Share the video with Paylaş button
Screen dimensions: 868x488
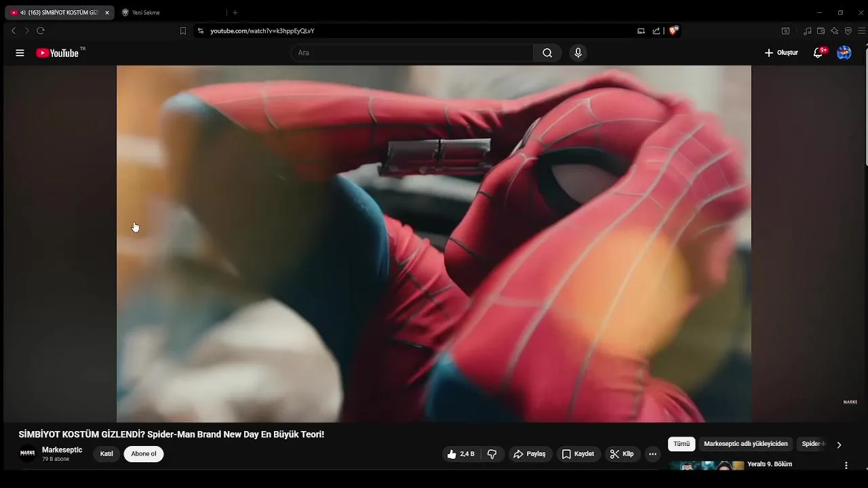pos(530,454)
